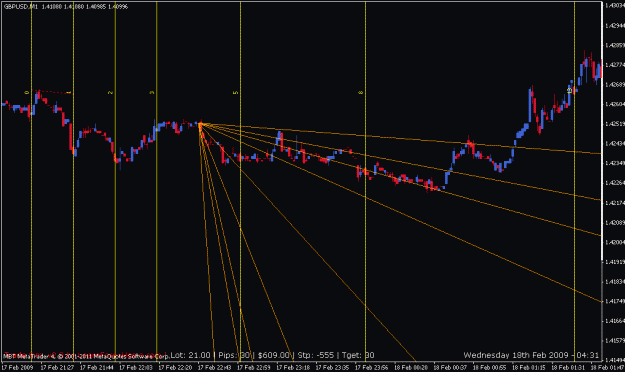Click the origin point of the orange fan lines
This screenshot has height=372, width=625.
[x=200, y=124]
